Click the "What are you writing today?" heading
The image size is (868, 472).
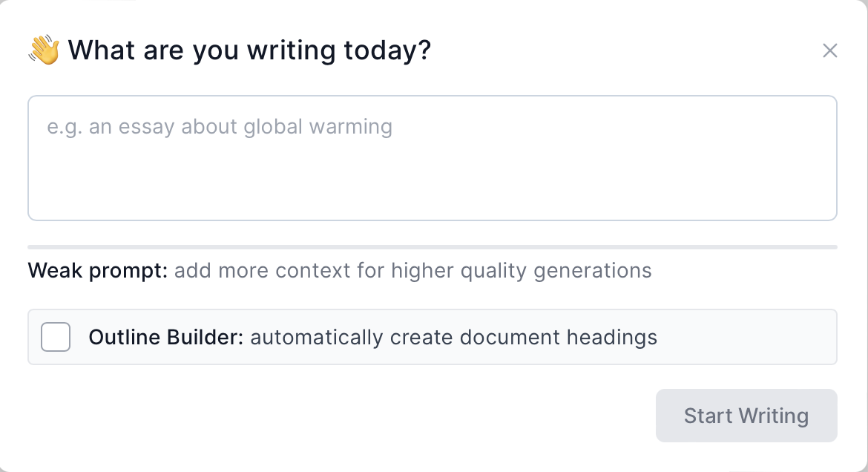[249, 50]
